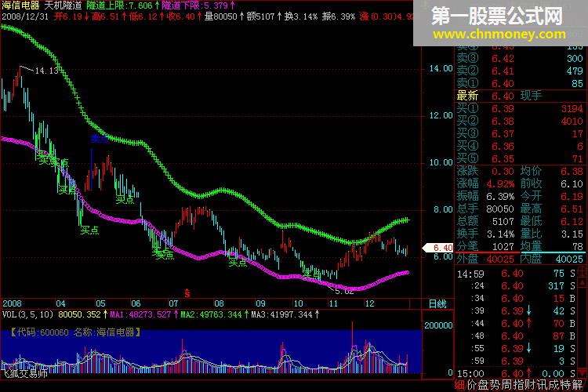Image resolution: width=588 pixels, height=392 pixels.
Task: Click the 15:00 closing tick row
Action: 517,374
